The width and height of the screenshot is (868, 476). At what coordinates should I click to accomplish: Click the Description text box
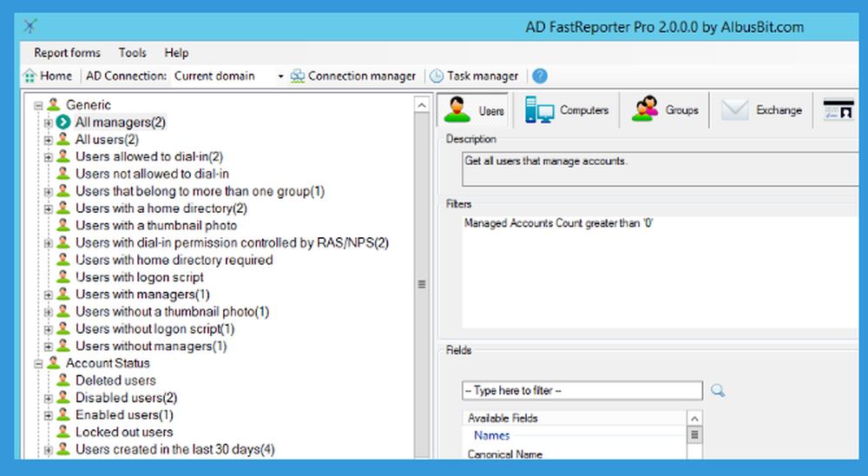click(x=660, y=169)
